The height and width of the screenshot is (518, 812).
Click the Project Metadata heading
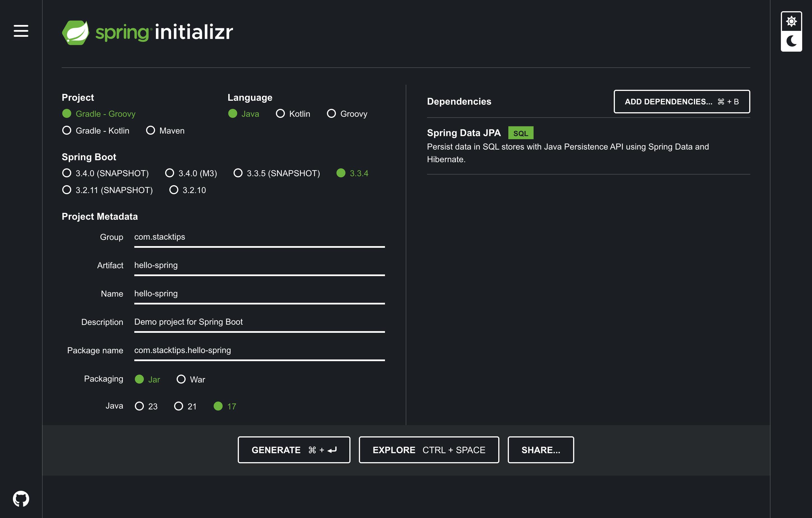coord(100,216)
